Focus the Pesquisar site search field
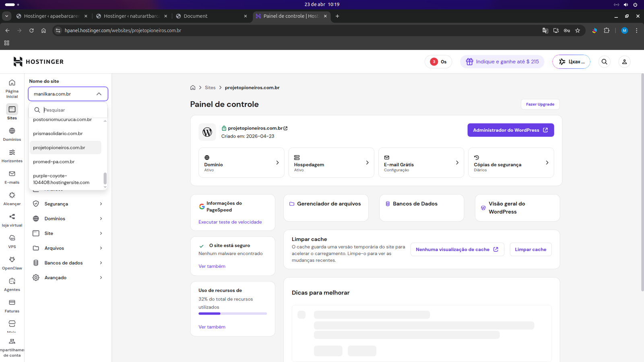This screenshot has width=644, height=362. pyautogui.click(x=72, y=110)
